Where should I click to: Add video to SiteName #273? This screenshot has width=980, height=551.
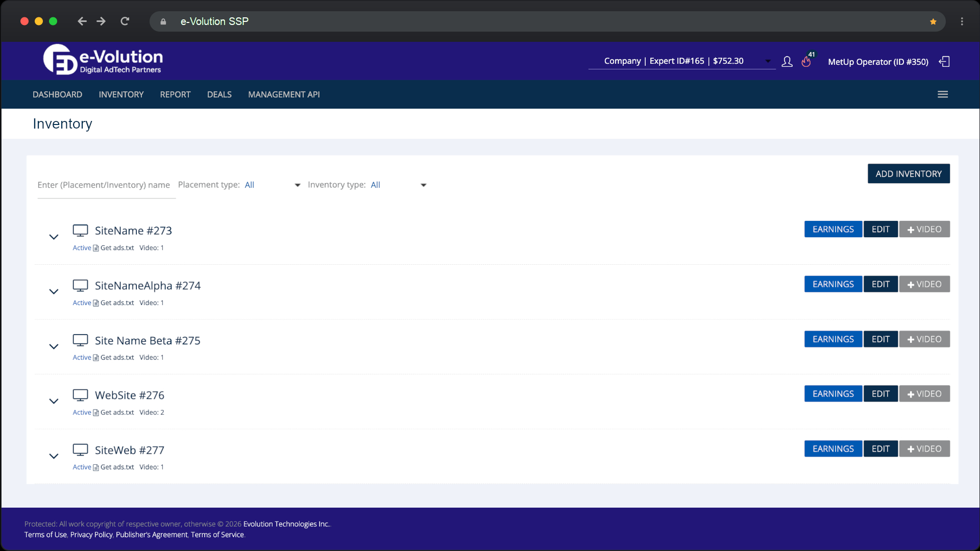[924, 229]
